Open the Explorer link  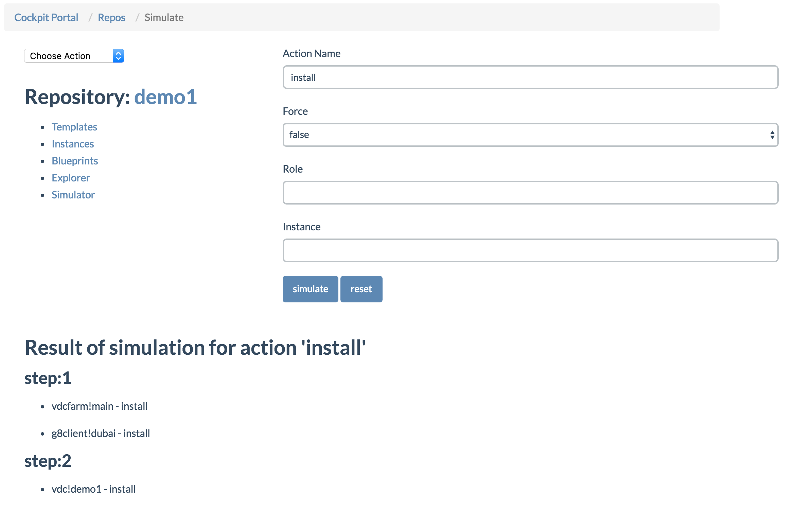71,178
